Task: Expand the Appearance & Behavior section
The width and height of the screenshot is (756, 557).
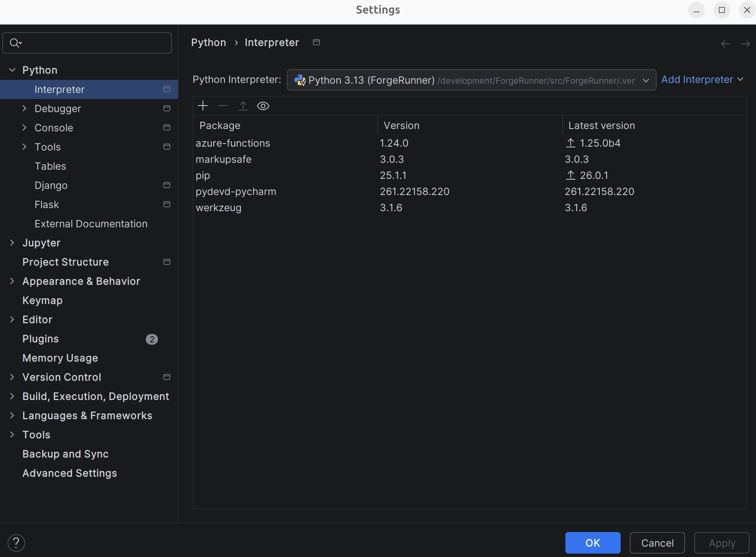Action: pyautogui.click(x=12, y=281)
